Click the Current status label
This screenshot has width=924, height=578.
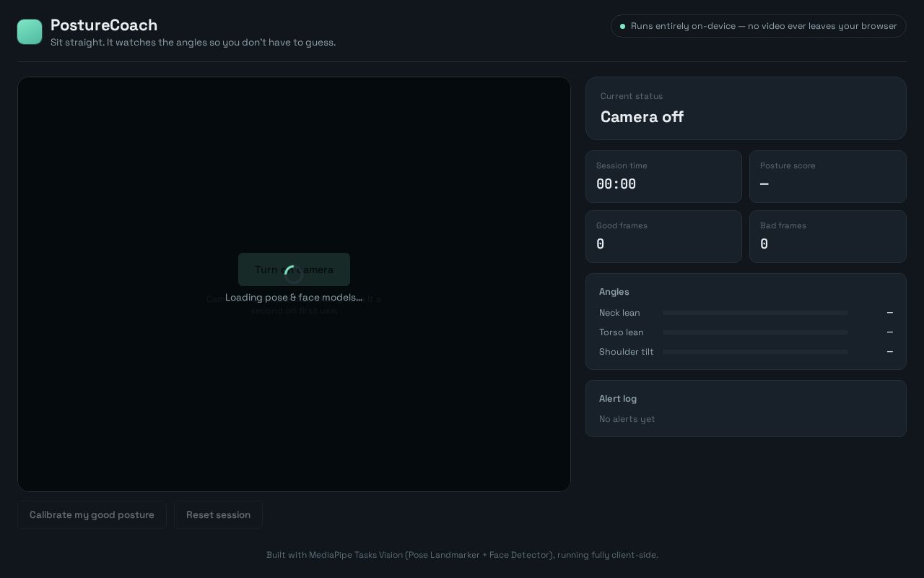(632, 96)
